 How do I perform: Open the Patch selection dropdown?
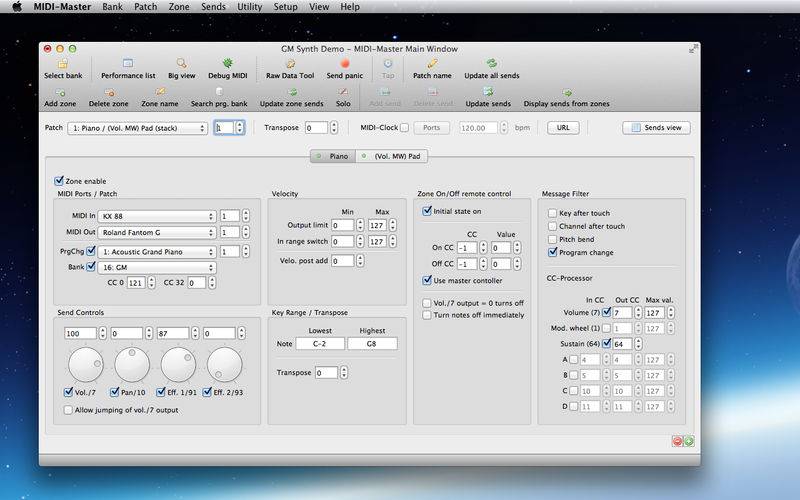(137, 128)
